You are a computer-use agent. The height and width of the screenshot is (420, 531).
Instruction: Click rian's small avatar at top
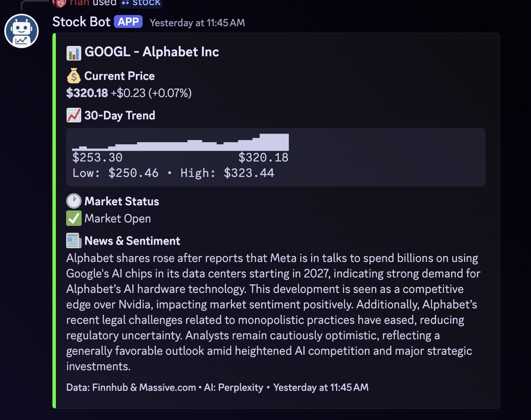point(59,3)
